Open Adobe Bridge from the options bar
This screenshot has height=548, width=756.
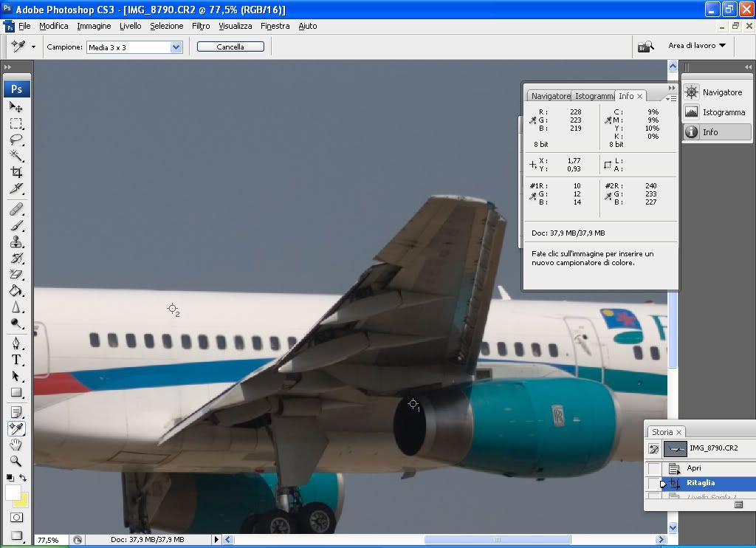[x=646, y=47]
